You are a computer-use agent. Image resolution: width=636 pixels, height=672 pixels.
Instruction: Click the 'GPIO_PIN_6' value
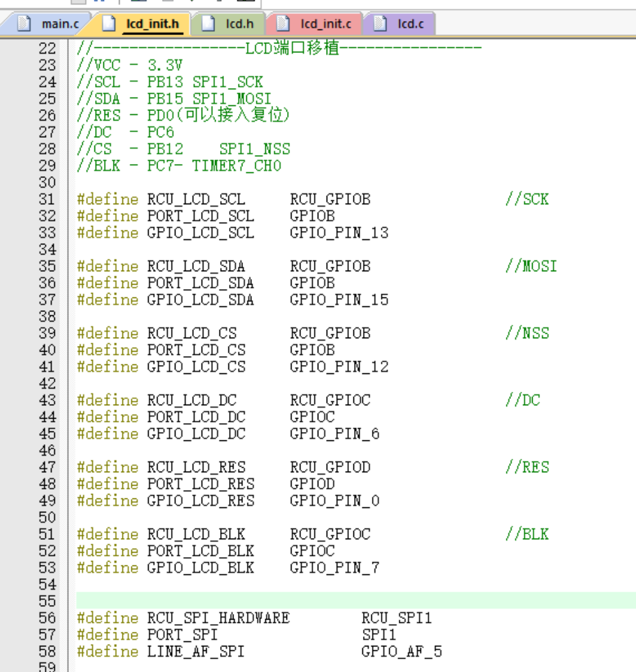tap(334, 434)
